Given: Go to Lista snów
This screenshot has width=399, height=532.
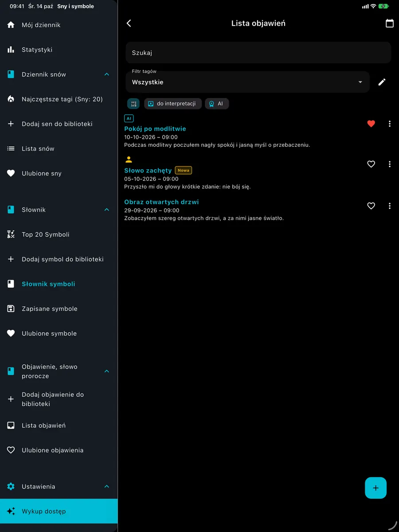Looking at the screenshot, I should (x=59, y=149).
